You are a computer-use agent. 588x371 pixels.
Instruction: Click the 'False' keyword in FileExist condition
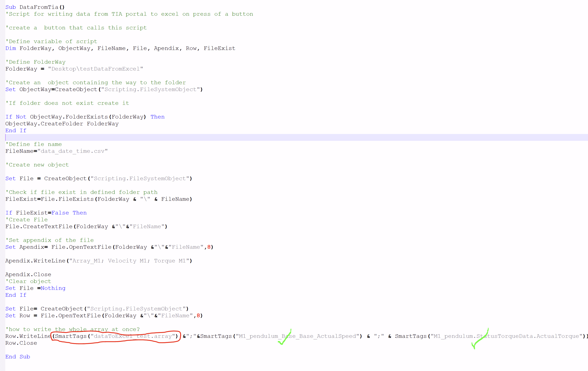[x=60, y=213]
